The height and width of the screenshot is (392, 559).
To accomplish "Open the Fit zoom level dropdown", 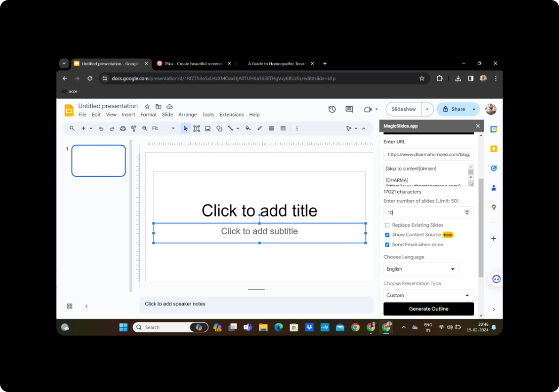I will click(x=164, y=128).
